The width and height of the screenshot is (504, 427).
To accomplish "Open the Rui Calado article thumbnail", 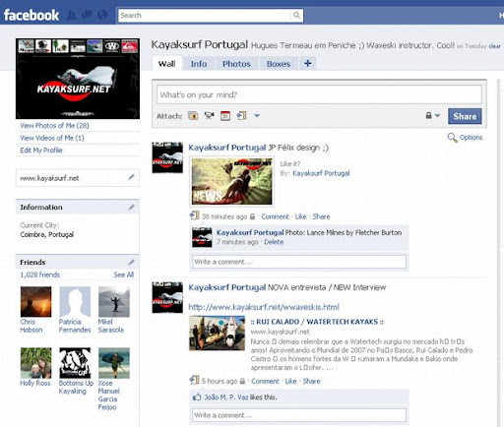I will click(217, 333).
